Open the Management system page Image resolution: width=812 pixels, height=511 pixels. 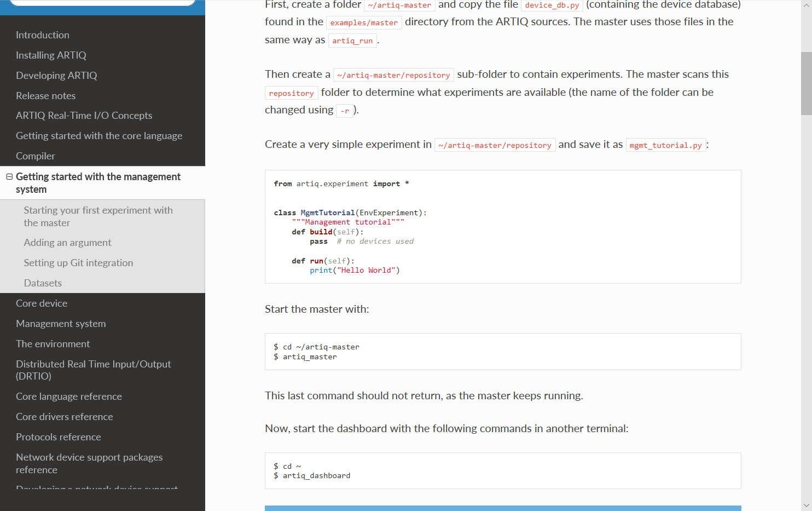pos(61,323)
